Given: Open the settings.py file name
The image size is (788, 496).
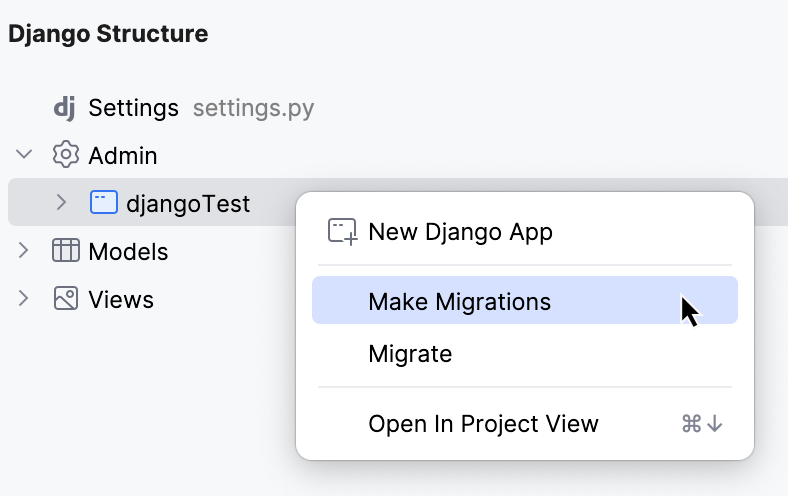Looking at the screenshot, I should [x=253, y=108].
